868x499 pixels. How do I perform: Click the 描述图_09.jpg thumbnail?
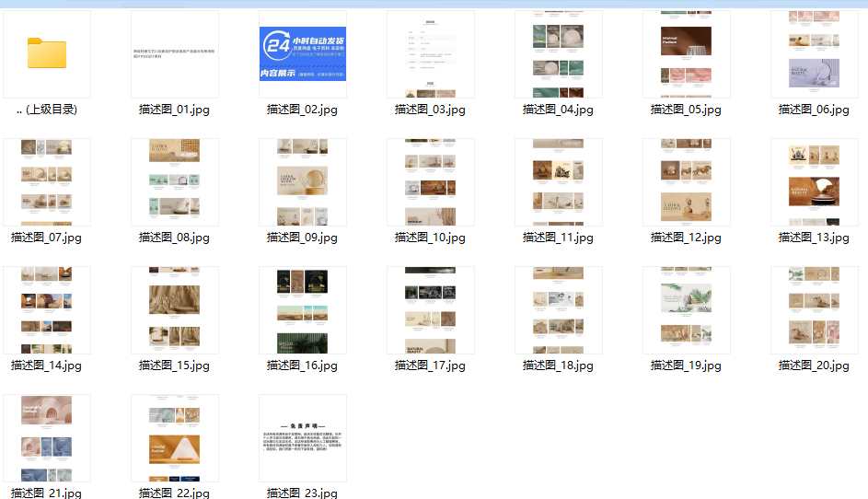[303, 182]
